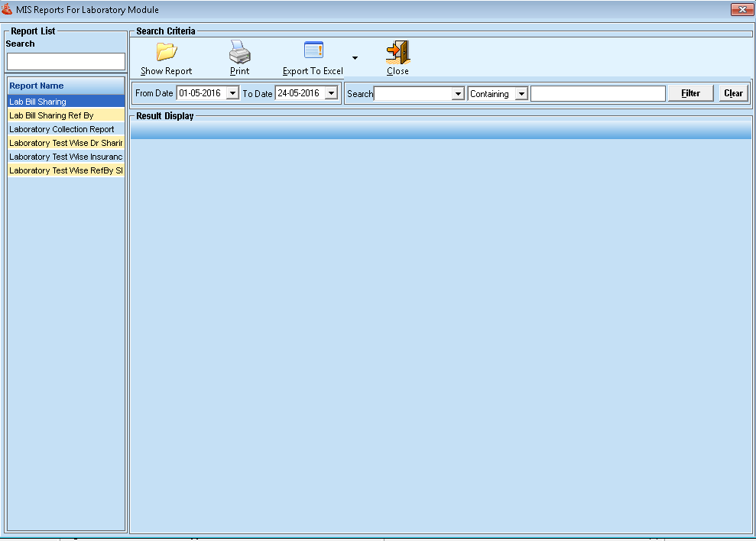Click the Export To Excel label
Viewport: 756px width, 541px height.
click(x=313, y=71)
